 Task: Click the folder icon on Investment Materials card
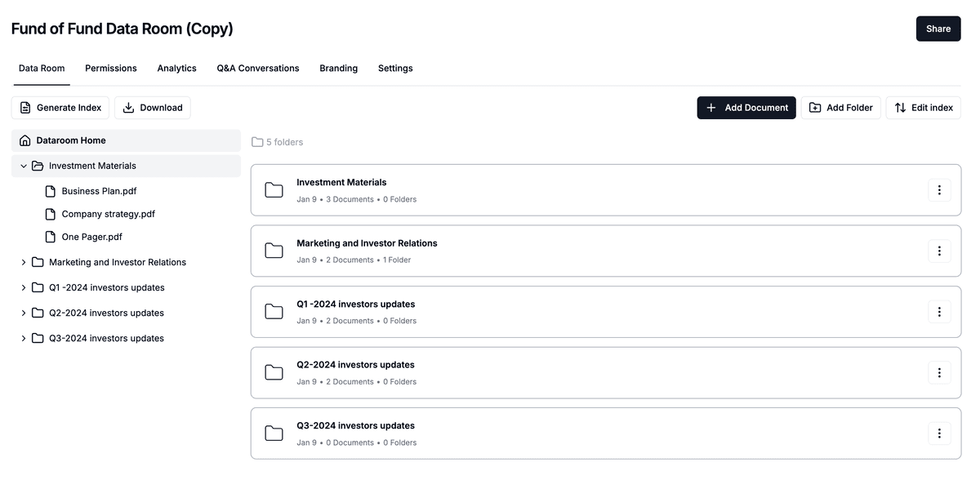[x=274, y=190]
